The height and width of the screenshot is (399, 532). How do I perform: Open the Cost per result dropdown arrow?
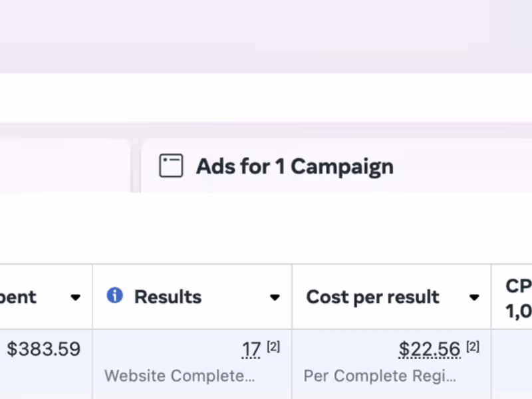[474, 297]
